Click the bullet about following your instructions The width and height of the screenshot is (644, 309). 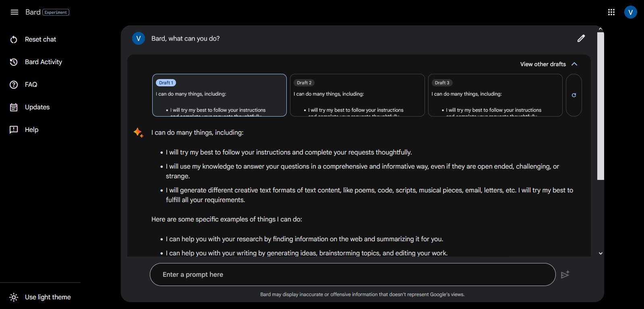[x=289, y=152]
